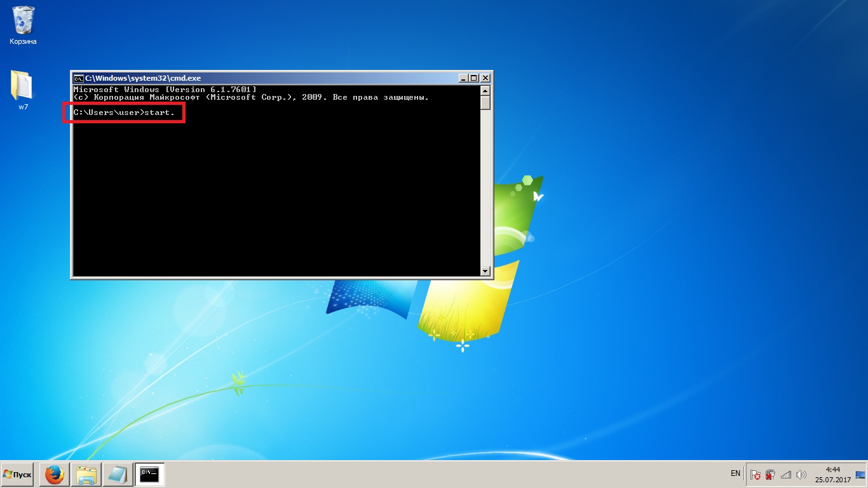Viewport: 868px width, 488px height.
Task: Open the clock showing 4:44
Action: tap(832, 475)
